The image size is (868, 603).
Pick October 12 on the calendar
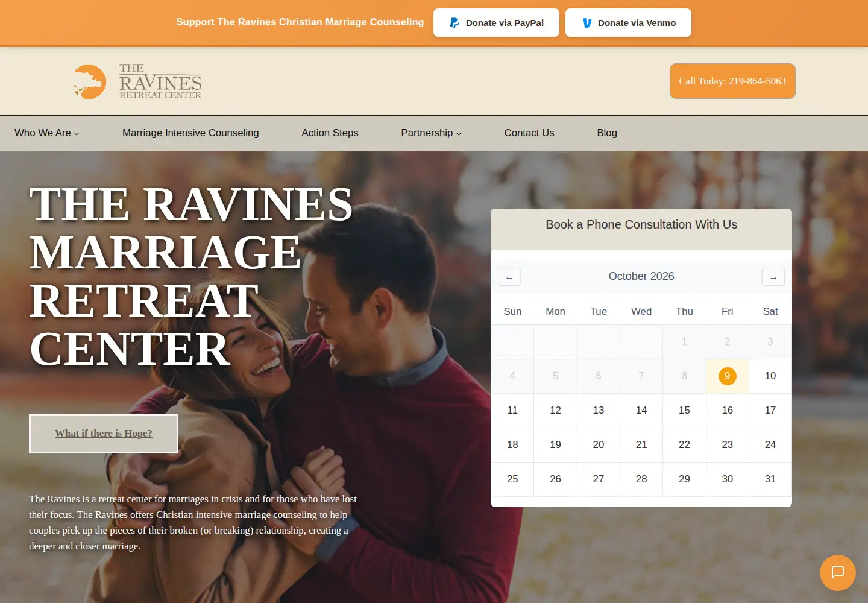click(x=555, y=411)
